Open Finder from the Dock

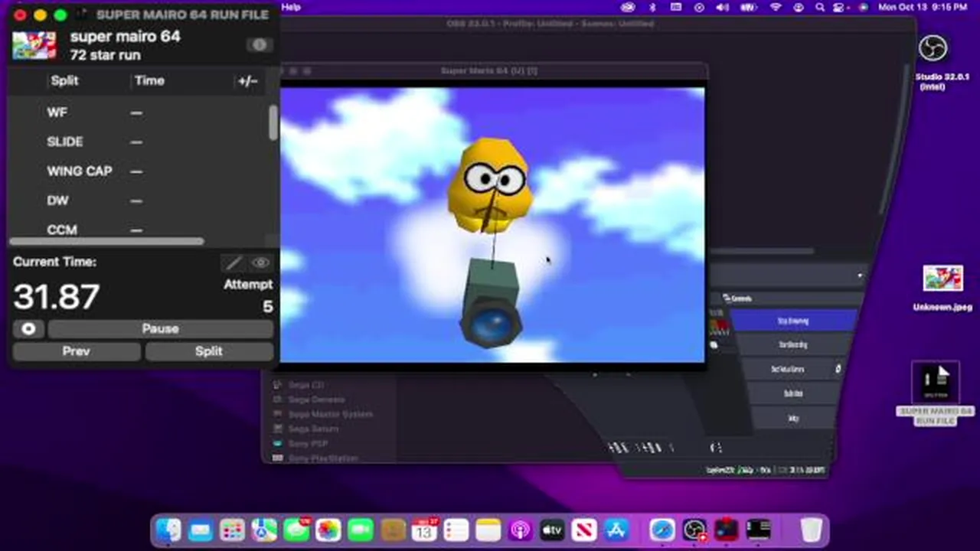point(168,530)
